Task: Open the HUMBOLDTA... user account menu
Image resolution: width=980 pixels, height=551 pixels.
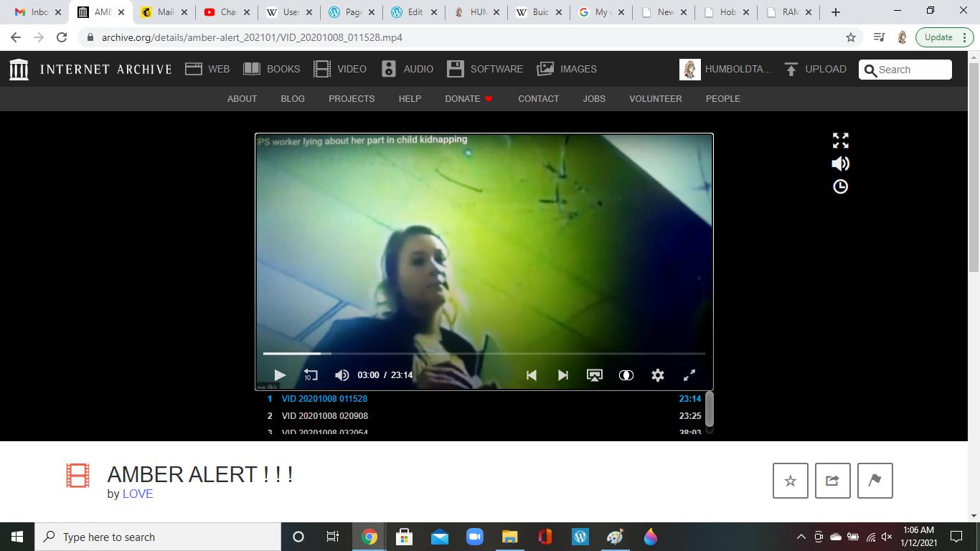Action: [726, 69]
